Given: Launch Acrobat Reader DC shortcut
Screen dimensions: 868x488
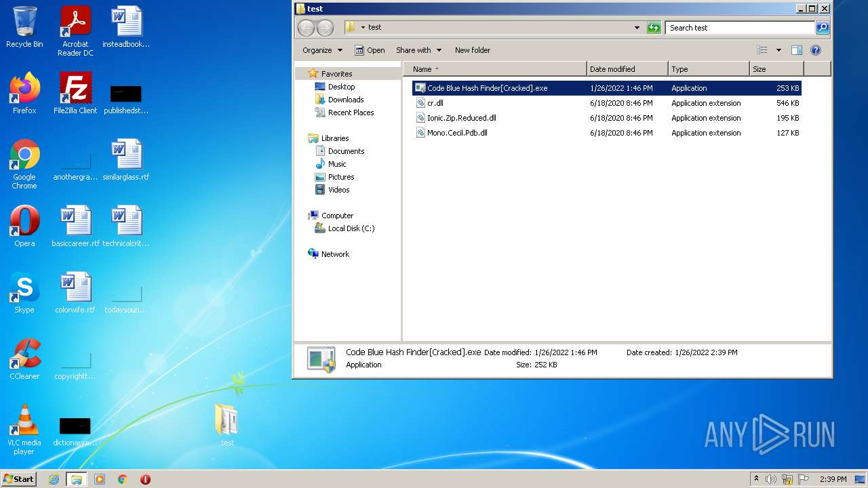Looking at the screenshot, I should 75,30.
